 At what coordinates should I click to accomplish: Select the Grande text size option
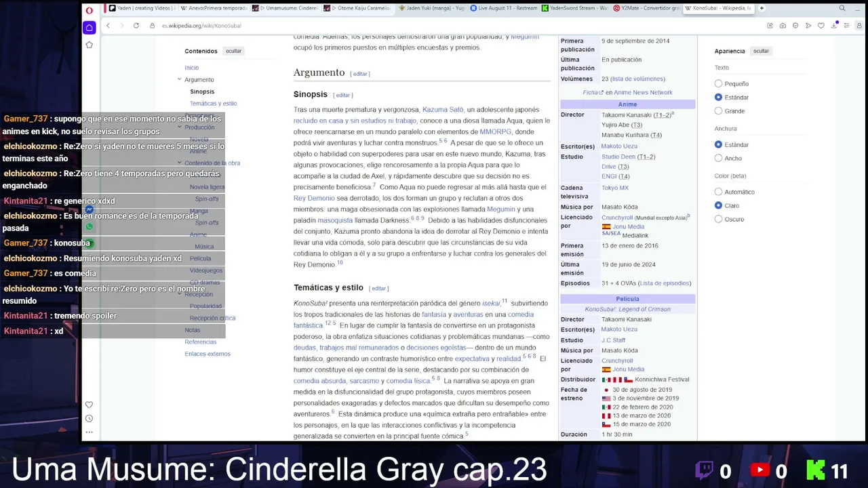tap(718, 111)
